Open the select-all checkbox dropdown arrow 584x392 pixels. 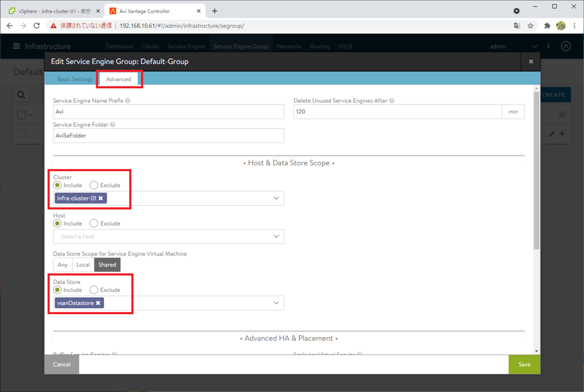(x=30, y=115)
